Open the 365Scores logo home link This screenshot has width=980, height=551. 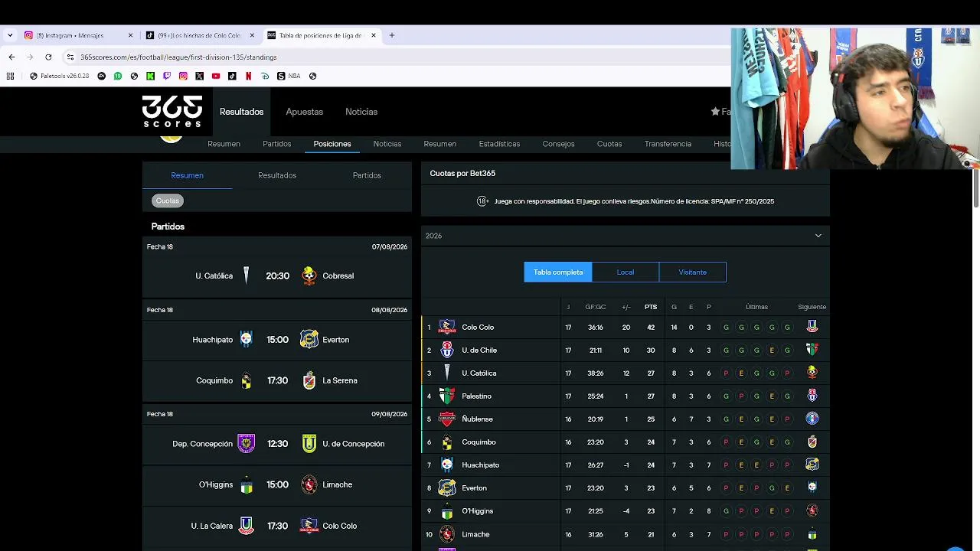(x=172, y=112)
